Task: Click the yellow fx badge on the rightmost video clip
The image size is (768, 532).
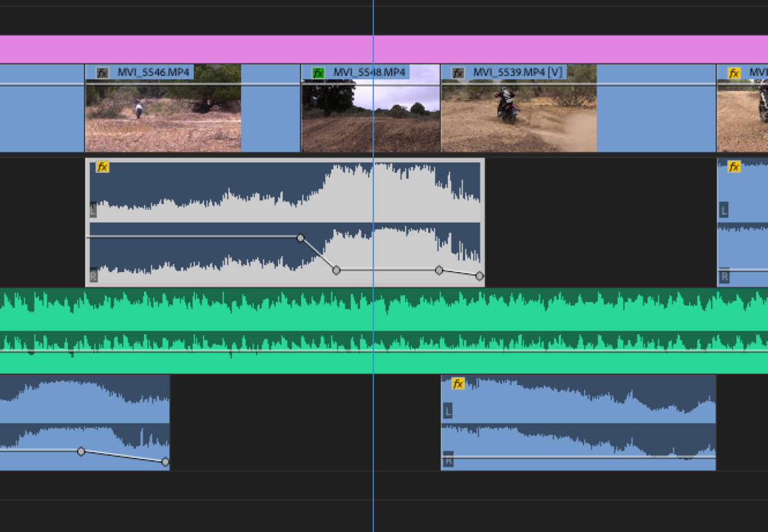Action: [x=734, y=73]
